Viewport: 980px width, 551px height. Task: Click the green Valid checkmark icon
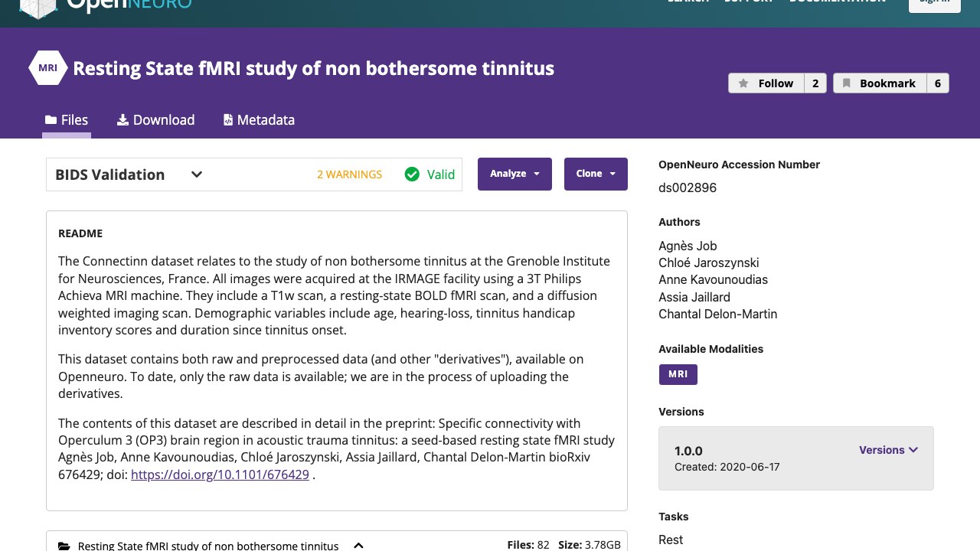[412, 174]
